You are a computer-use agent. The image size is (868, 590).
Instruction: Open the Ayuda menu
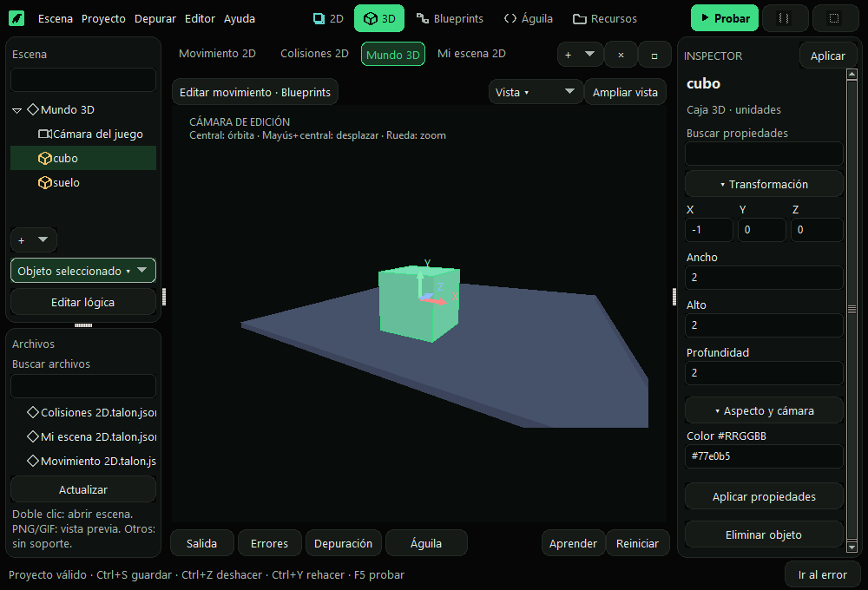point(240,18)
